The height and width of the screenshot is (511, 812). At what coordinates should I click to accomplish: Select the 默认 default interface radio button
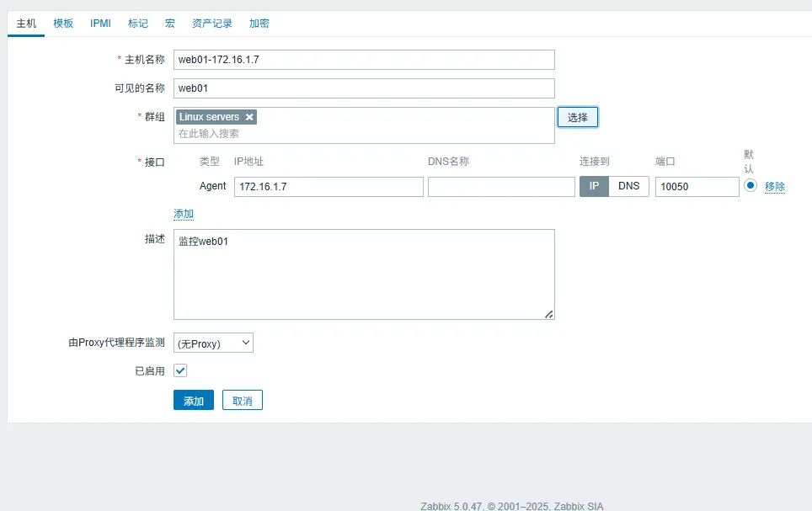(x=751, y=186)
